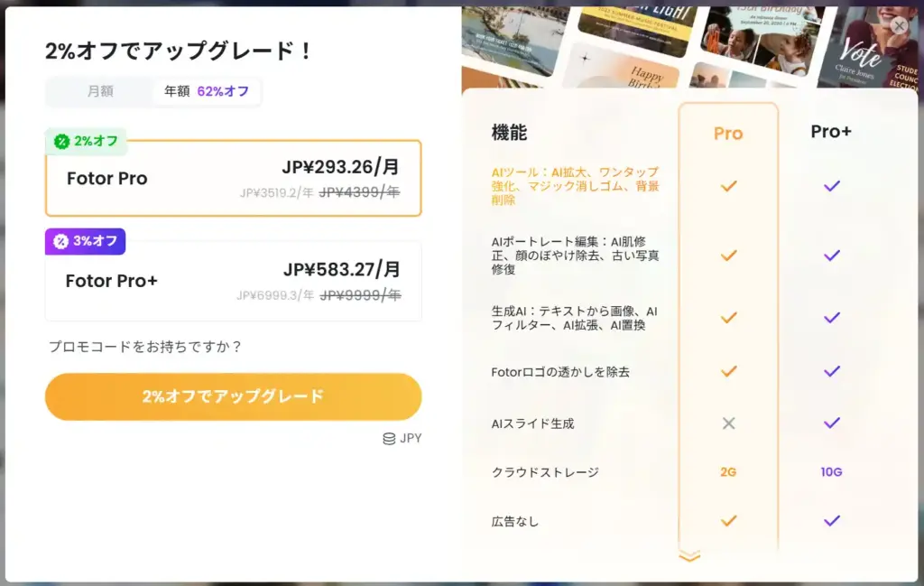The image size is (924, 586).
Task: Click Pro+ checkmark for AIツール row
Action: tap(831, 186)
